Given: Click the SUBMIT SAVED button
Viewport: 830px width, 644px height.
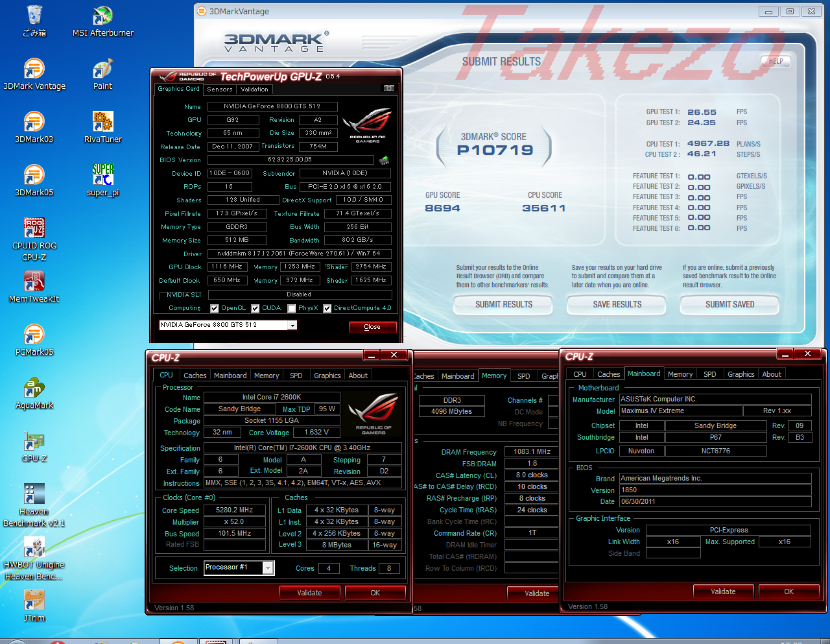Looking at the screenshot, I should pyautogui.click(x=730, y=304).
